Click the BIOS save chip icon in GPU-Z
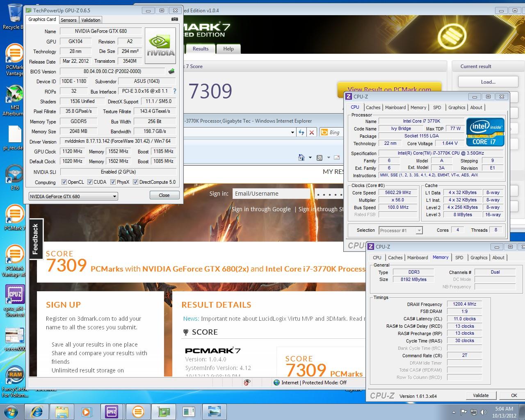525x420 pixels. pyautogui.click(x=171, y=71)
